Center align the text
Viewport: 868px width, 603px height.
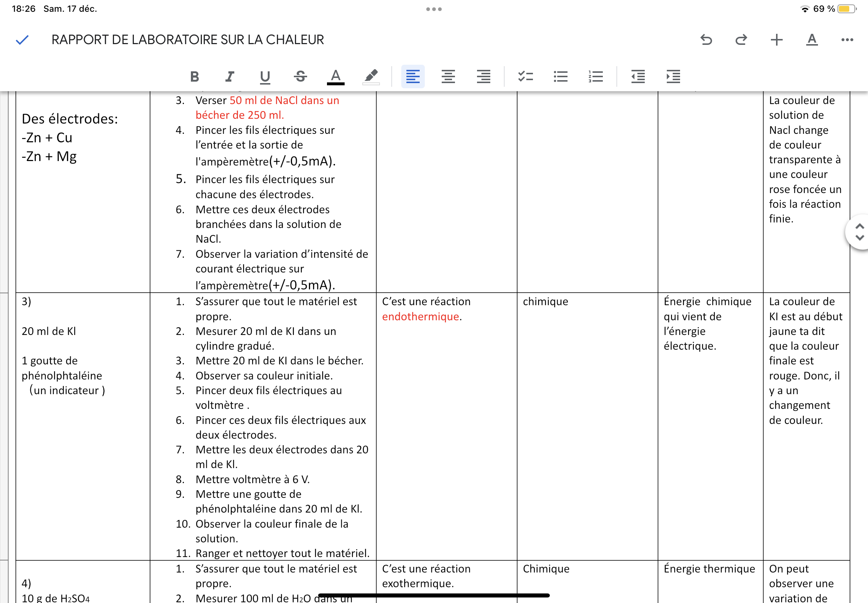click(x=448, y=77)
